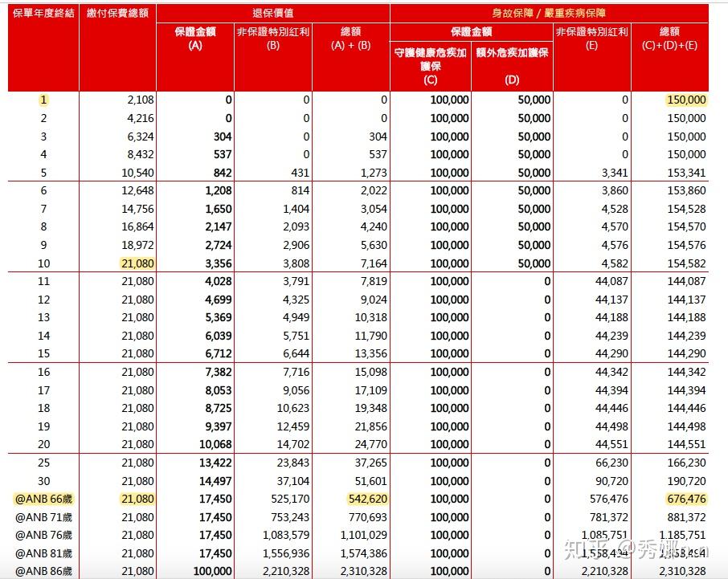The height and width of the screenshot is (579, 728).
Task: Click the total value 24,770
Action: click(371, 444)
